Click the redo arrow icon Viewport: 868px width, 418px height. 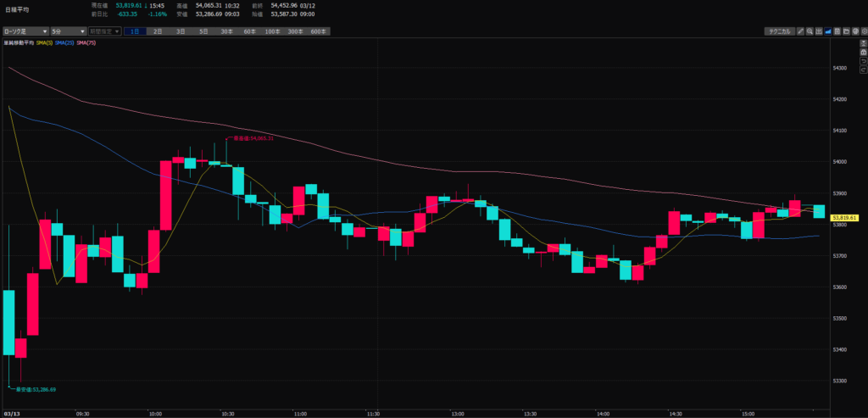(862, 70)
